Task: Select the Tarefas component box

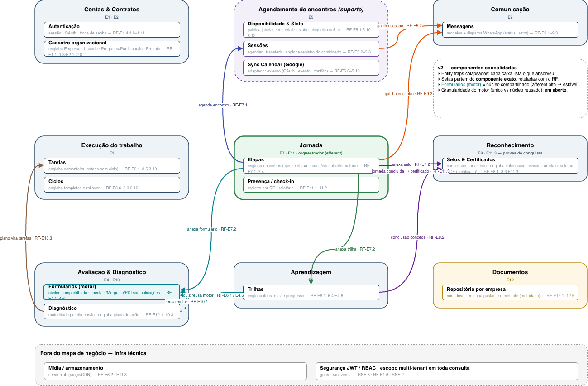Action: click(112, 165)
